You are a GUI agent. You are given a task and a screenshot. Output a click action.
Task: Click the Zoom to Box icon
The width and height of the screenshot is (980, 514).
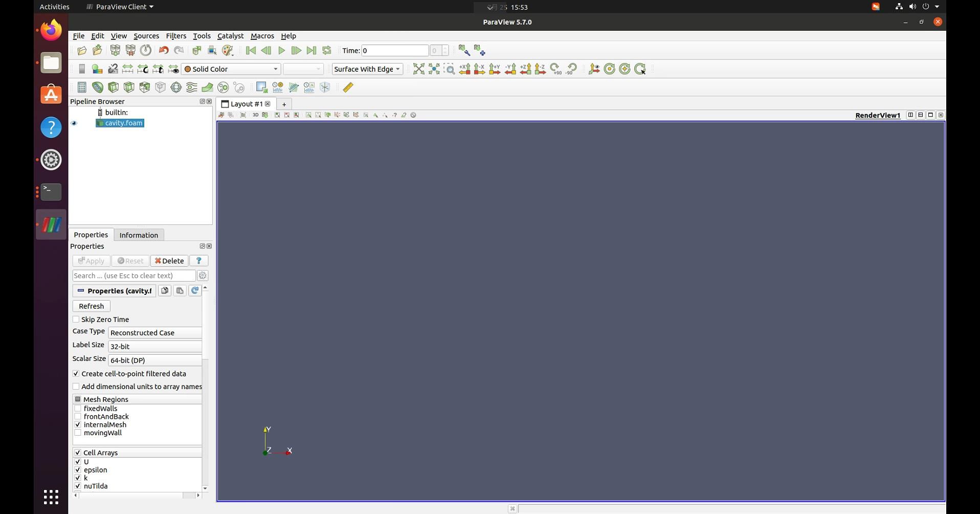pos(449,69)
